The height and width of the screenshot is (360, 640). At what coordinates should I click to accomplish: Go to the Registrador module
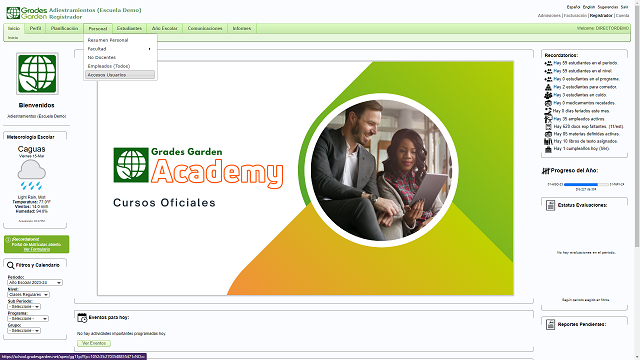point(601,16)
